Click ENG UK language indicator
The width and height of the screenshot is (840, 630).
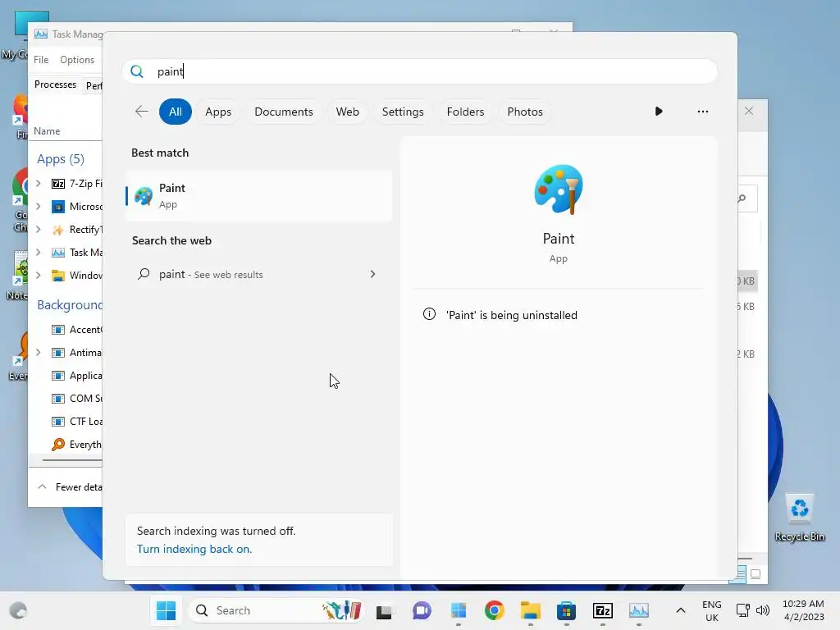click(x=711, y=610)
